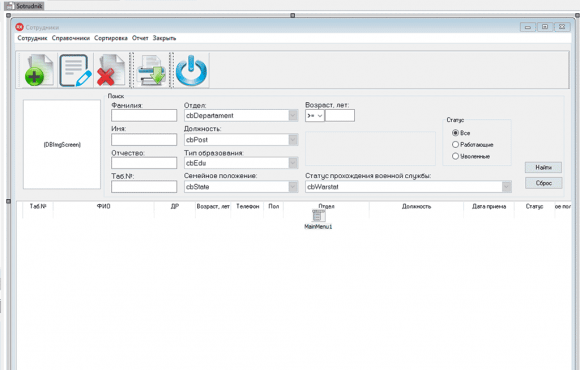Select the Работающие radio button

point(455,144)
